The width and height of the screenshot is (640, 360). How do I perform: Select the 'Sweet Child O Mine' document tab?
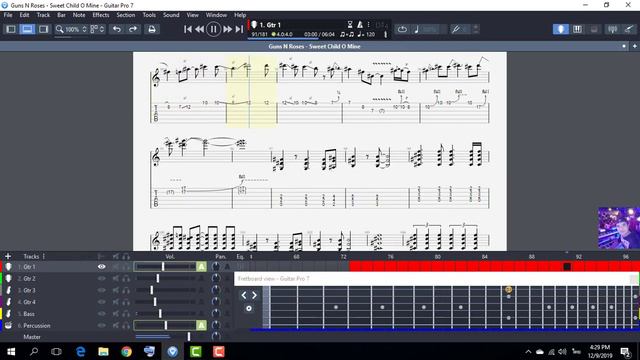pyautogui.click(x=314, y=46)
